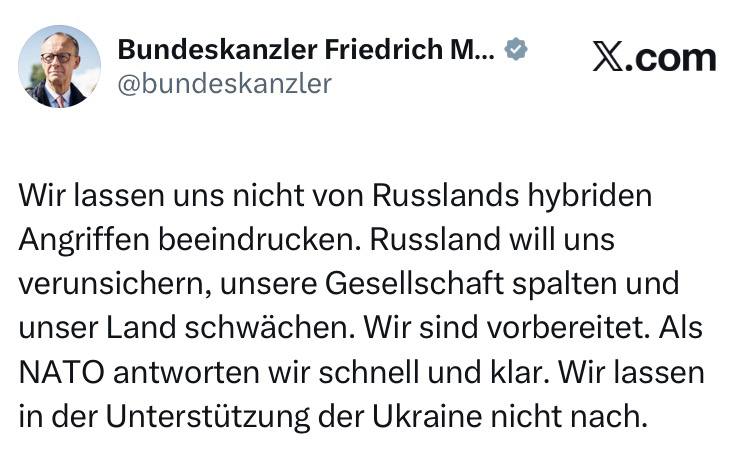Select the word Russlands in first line
Viewport: 750px width, 464px height.
click(x=445, y=195)
